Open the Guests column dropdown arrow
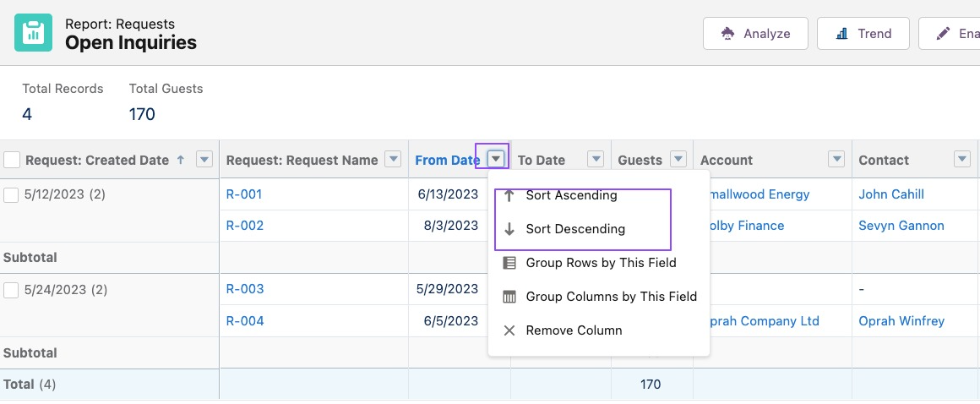The width and height of the screenshot is (980, 404). coord(678,160)
